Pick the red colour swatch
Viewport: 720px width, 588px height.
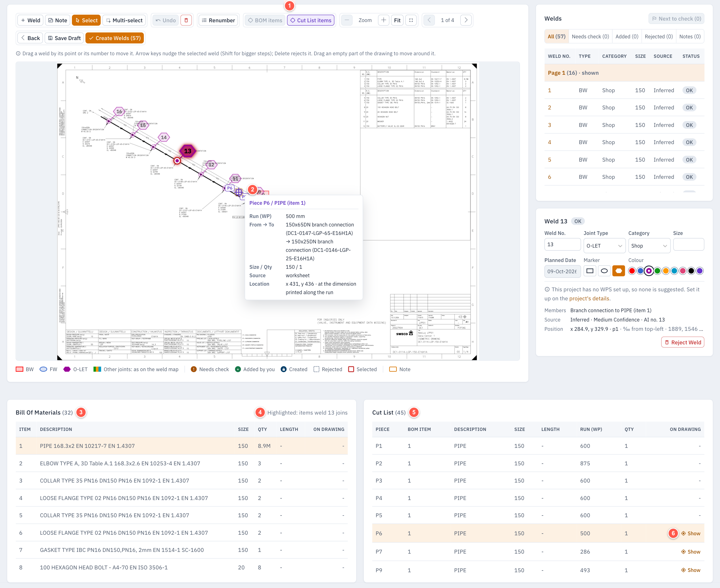pyautogui.click(x=632, y=271)
